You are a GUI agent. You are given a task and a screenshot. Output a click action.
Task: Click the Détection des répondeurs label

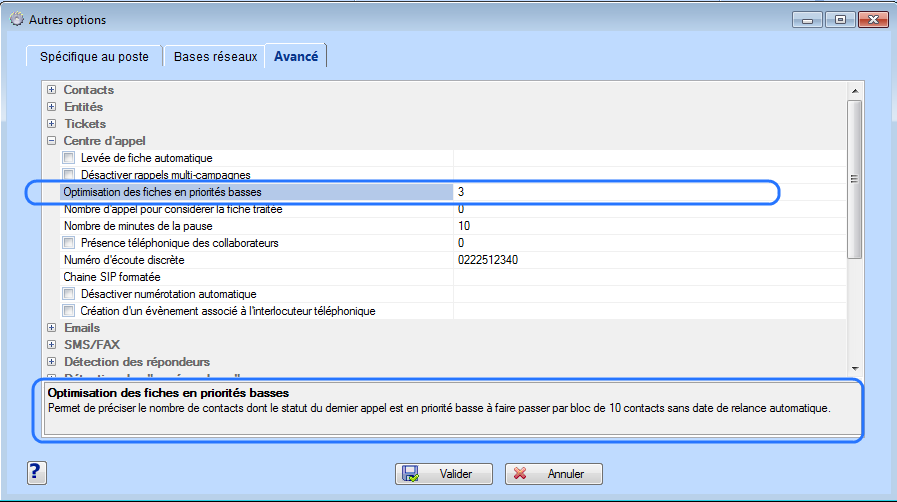[x=137, y=362]
